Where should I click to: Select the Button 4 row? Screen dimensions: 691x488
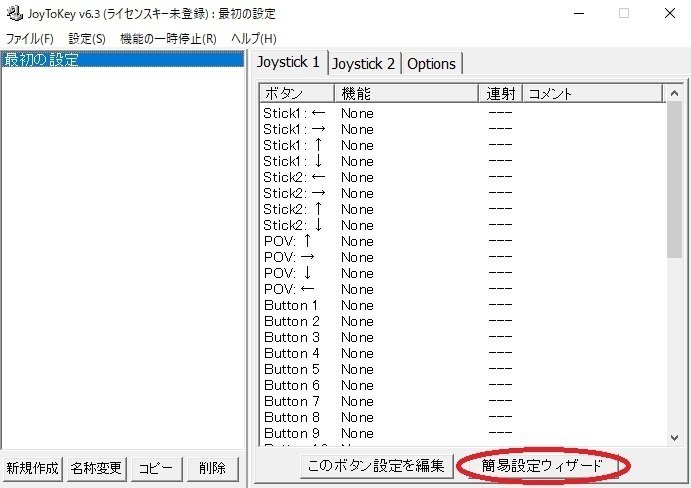pyautogui.click(x=462, y=353)
